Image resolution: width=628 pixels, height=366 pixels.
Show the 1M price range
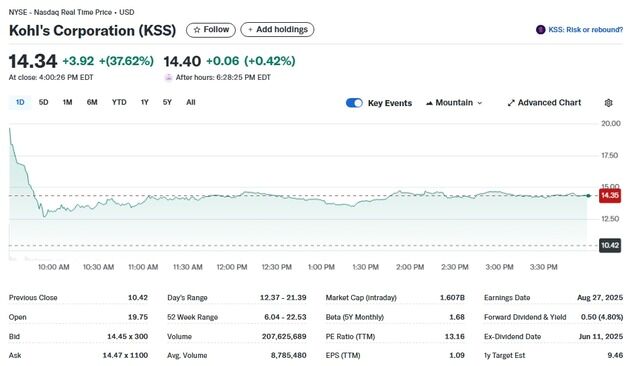(x=67, y=103)
